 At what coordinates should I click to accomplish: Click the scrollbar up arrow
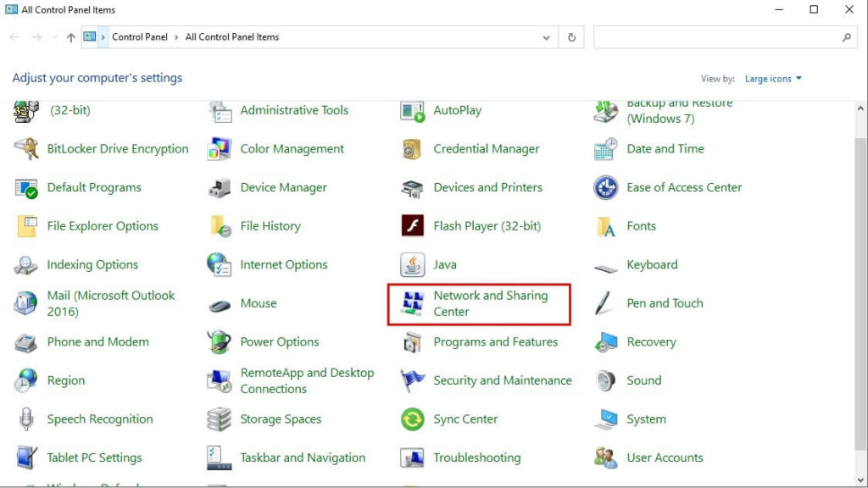click(x=861, y=108)
